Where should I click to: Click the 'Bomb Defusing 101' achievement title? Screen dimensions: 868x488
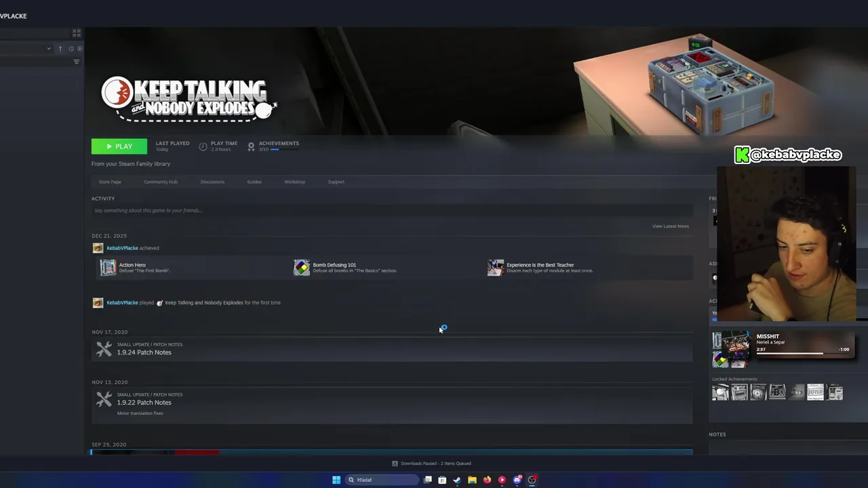coord(334,265)
